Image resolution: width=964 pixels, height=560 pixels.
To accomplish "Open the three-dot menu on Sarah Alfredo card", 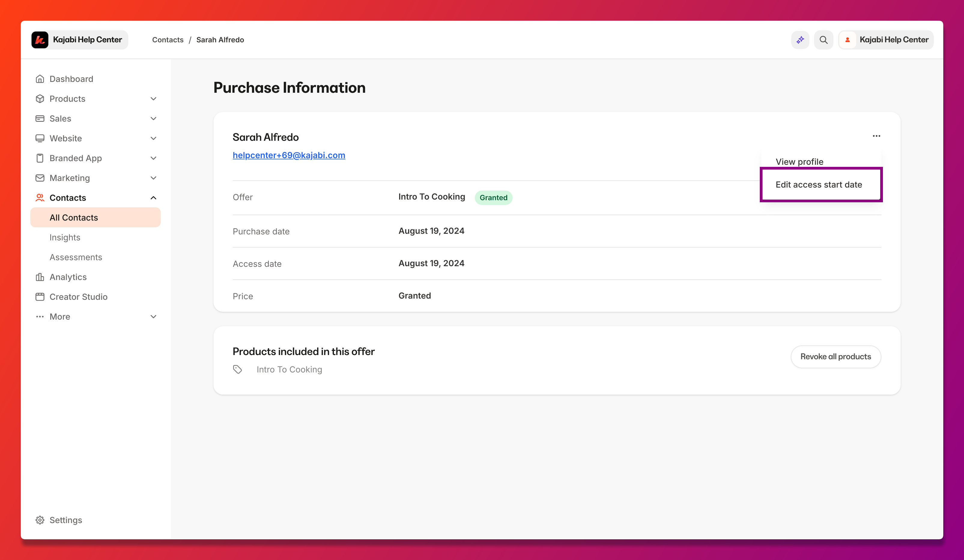I will tap(876, 136).
